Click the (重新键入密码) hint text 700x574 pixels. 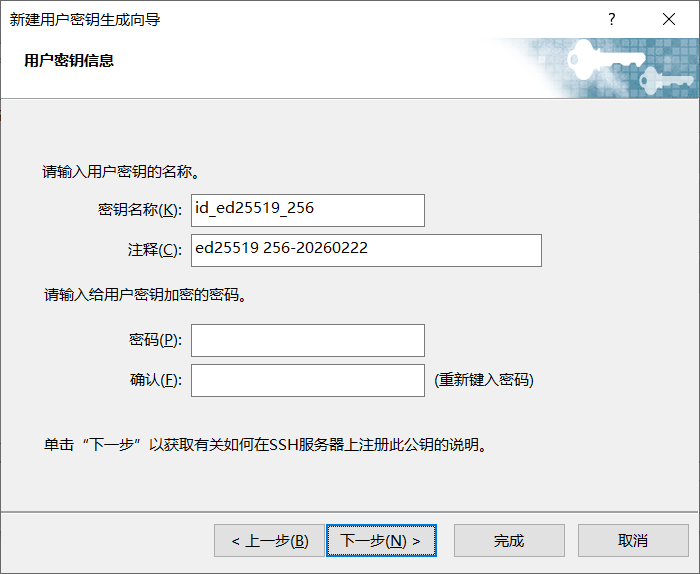pyautogui.click(x=484, y=380)
